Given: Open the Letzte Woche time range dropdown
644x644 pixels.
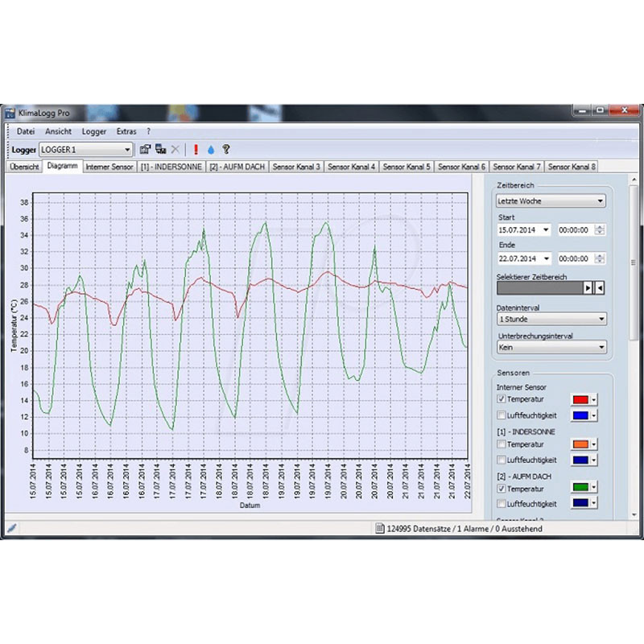Looking at the screenshot, I should pos(551,200).
